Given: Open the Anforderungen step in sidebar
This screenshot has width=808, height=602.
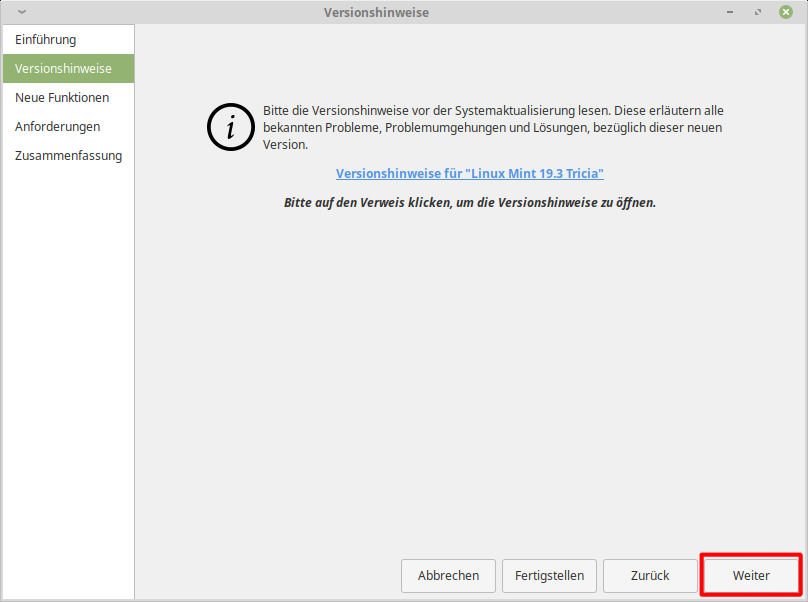Looking at the screenshot, I should [x=57, y=127].
